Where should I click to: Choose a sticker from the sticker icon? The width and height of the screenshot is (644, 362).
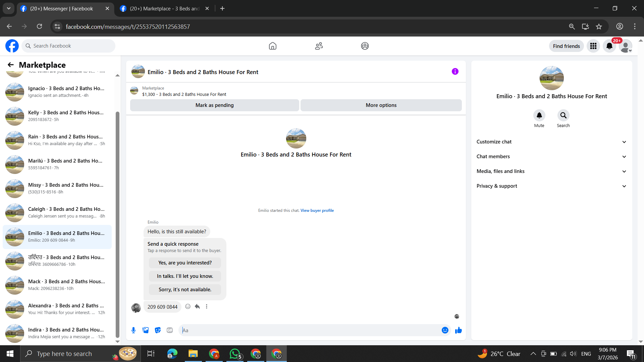158,330
